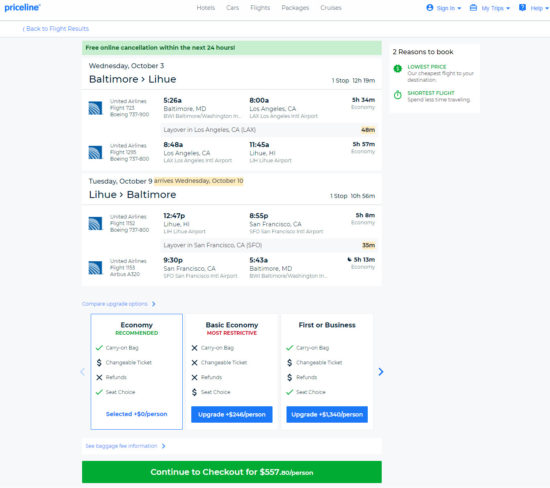Click the 5:26a departure time
The width and height of the screenshot is (550, 488).
tap(173, 100)
